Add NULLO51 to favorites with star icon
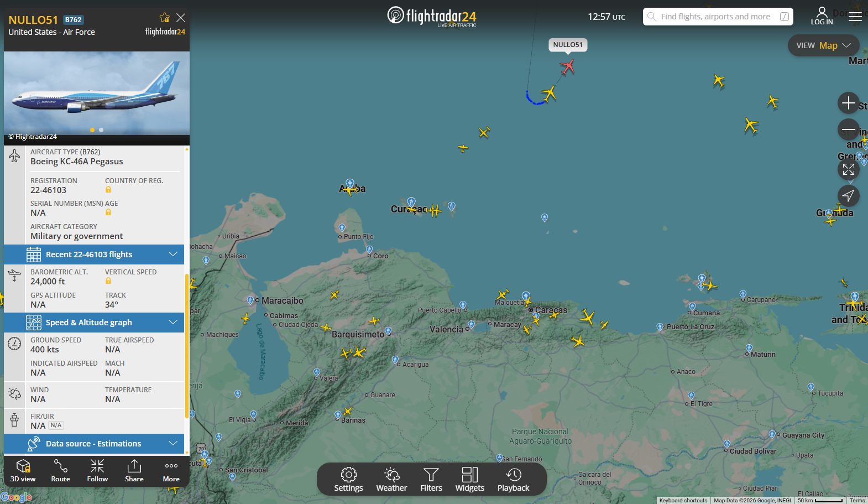Image resolution: width=868 pixels, height=504 pixels. pos(164,18)
